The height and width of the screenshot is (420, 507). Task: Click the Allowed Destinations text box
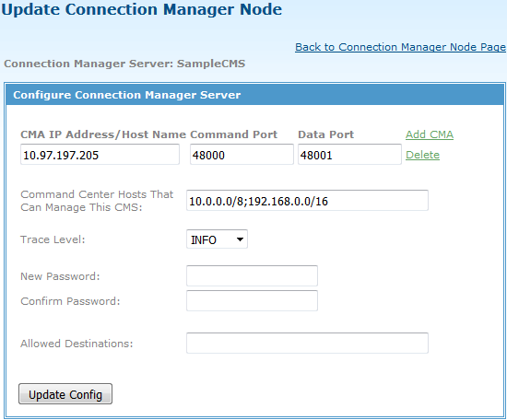(x=307, y=343)
